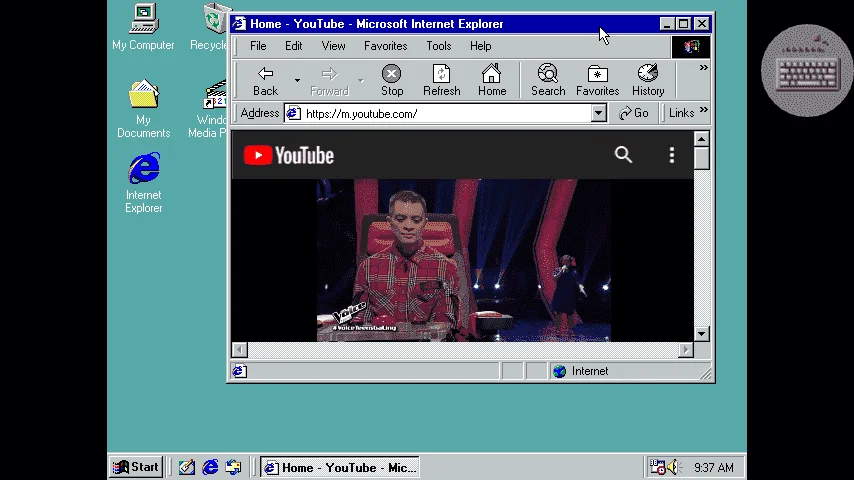Launch Outlook Express from quick launch
Viewport: 854px width, 480px height.
pyautogui.click(x=234, y=467)
